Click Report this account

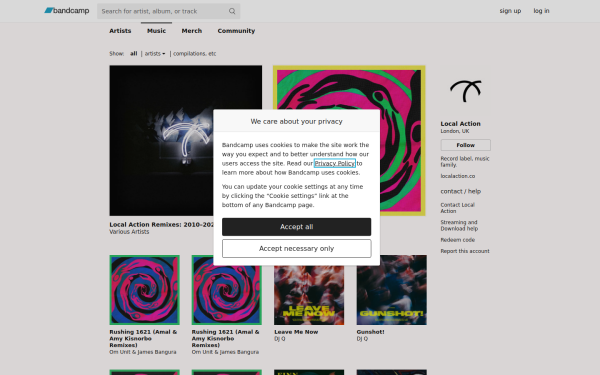465,251
